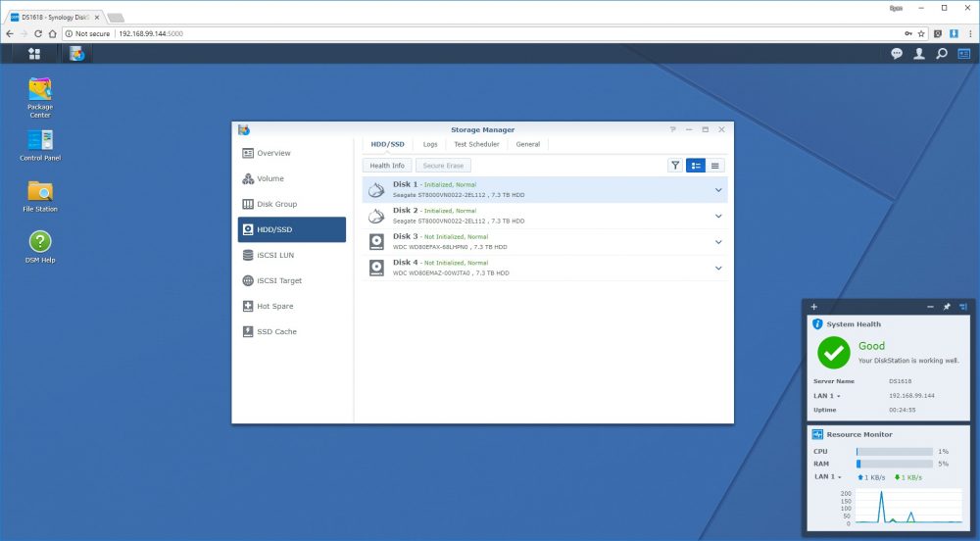Switch to the General tab

tap(527, 144)
